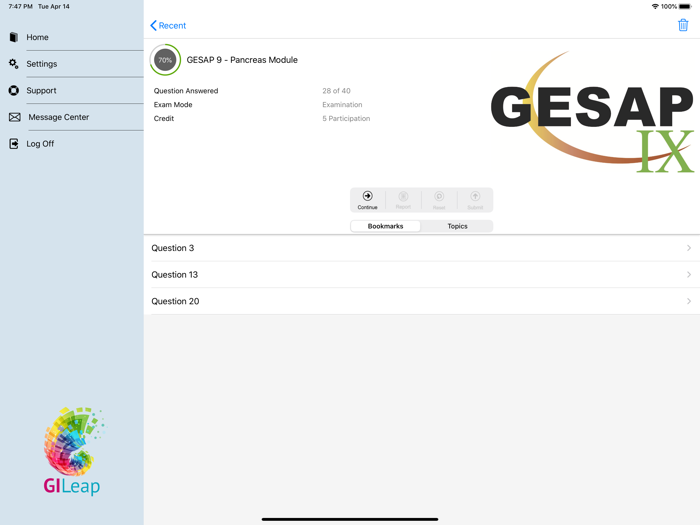Open the Message Center envelope icon
Viewport: 700px width, 525px height.
pyautogui.click(x=15, y=117)
